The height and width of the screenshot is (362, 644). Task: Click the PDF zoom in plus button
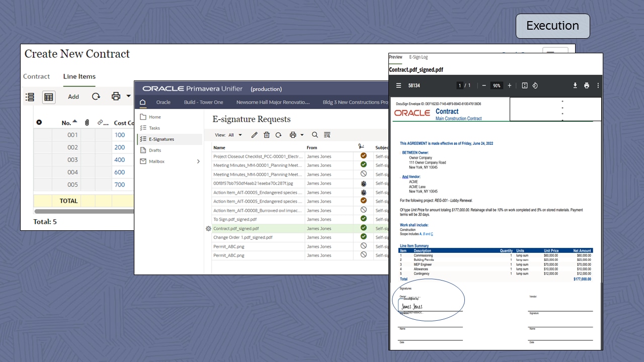[509, 85]
